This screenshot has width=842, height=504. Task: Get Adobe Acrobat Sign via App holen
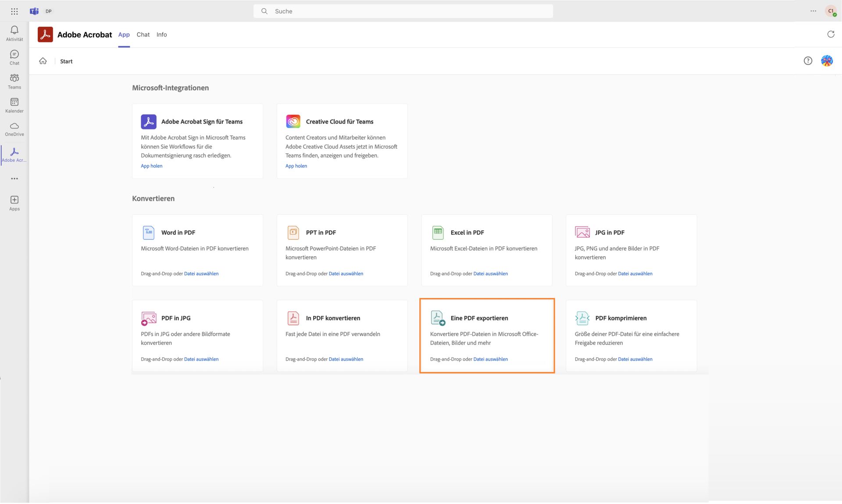(x=151, y=166)
